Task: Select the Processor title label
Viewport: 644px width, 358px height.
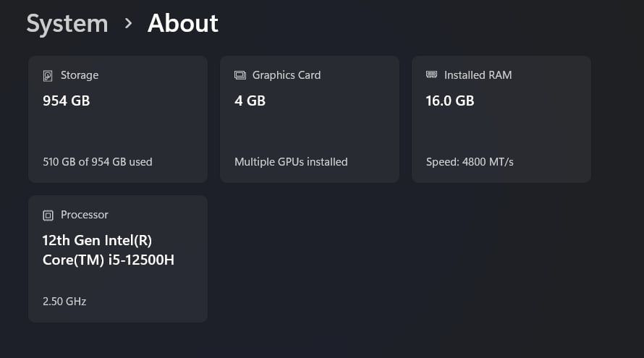Action: 85,215
